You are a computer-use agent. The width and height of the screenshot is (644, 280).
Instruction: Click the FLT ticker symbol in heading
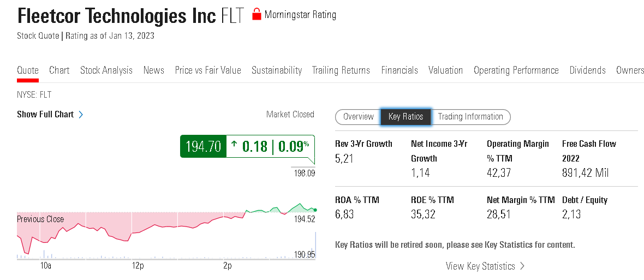click(232, 16)
